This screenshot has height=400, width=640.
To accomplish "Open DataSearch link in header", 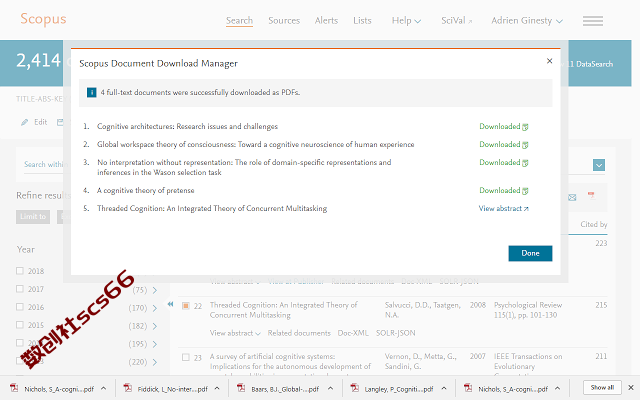I will point(594,64).
